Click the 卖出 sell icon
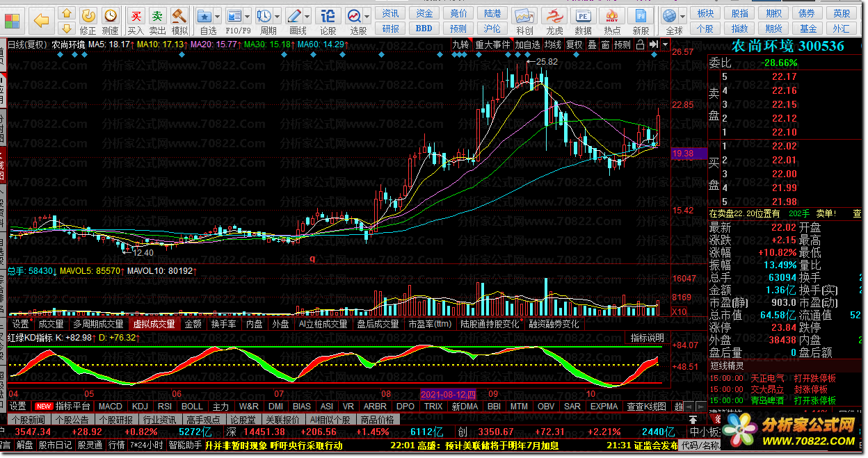Viewport: 868px width, 458px height. pyautogui.click(x=158, y=20)
